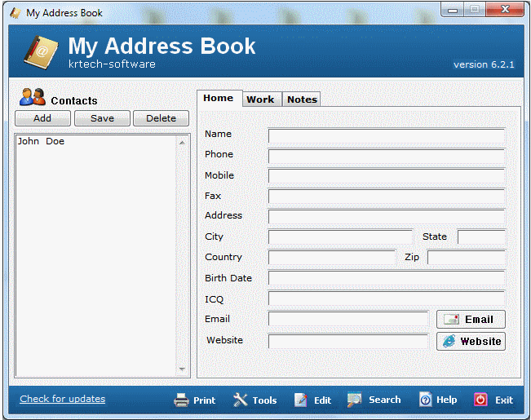Screen dimensions: 531x420
Task: Click the notepad Edit icon
Action: (300, 400)
